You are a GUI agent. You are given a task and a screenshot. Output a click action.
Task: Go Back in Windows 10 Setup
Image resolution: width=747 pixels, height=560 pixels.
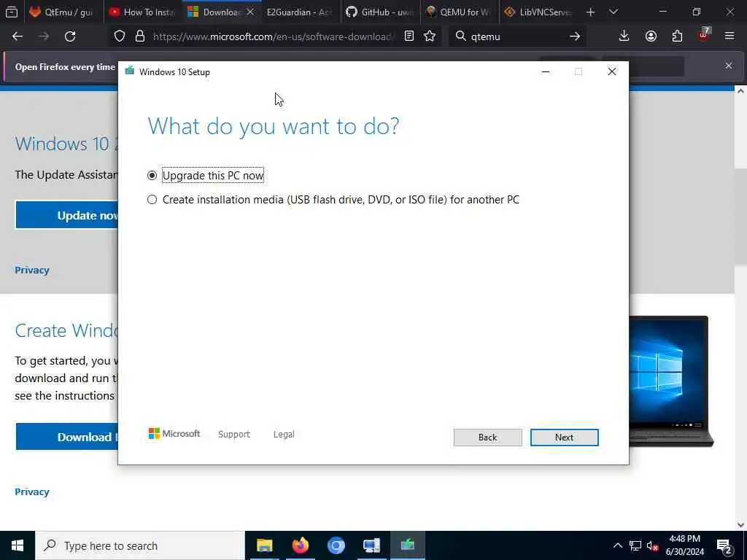[x=487, y=437]
